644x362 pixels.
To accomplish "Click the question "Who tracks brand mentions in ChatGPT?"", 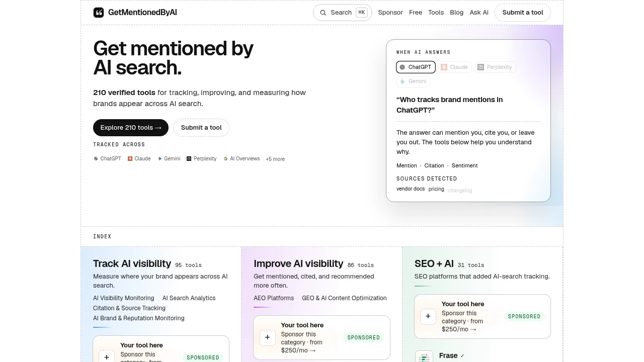I will point(449,105).
